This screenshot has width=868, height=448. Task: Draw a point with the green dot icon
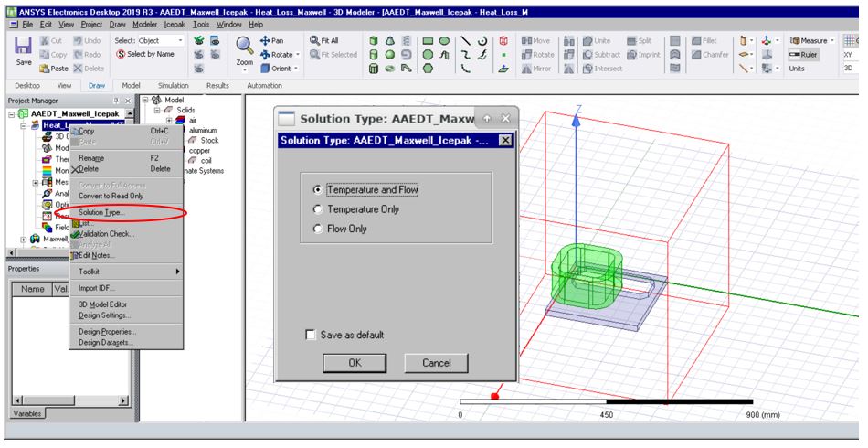click(x=503, y=54)
